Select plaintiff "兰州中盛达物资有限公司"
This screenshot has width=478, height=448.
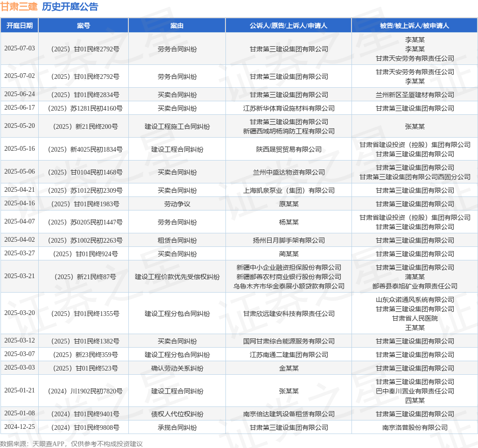pos(288,172)
